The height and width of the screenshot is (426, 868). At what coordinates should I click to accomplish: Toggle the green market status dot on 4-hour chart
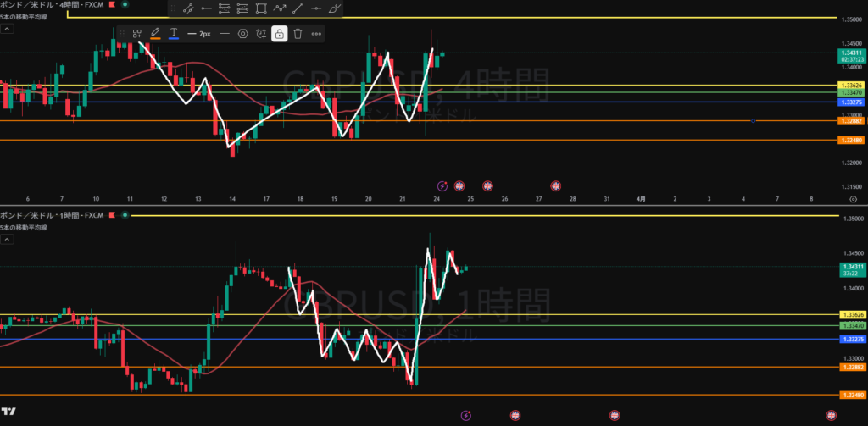(x=125, y=4)
